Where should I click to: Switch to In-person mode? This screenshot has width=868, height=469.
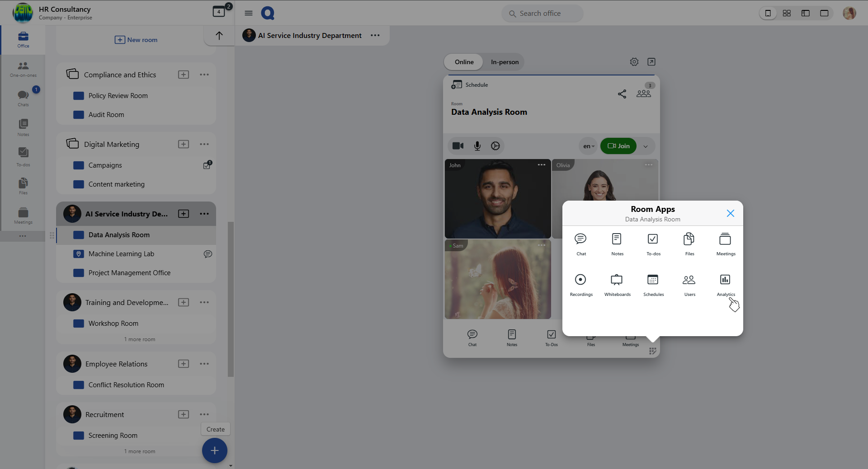(505, 62)
